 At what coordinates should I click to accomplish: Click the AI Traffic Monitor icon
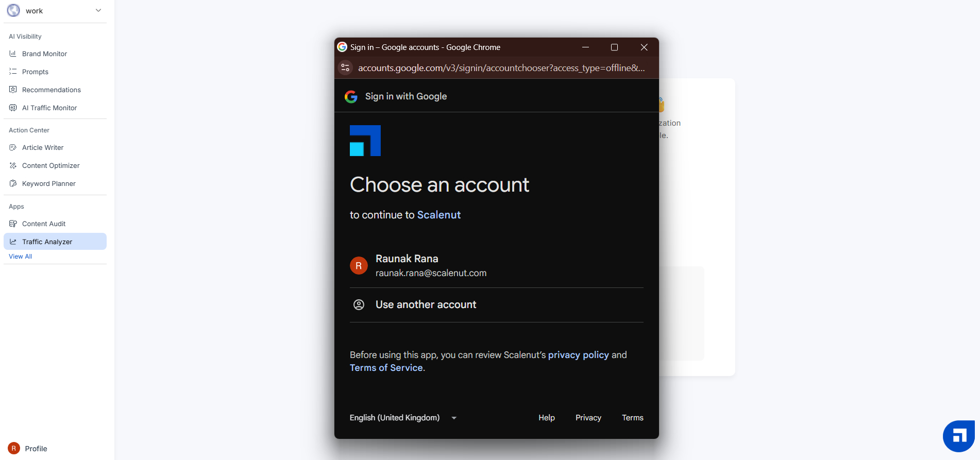click(13, 108)
